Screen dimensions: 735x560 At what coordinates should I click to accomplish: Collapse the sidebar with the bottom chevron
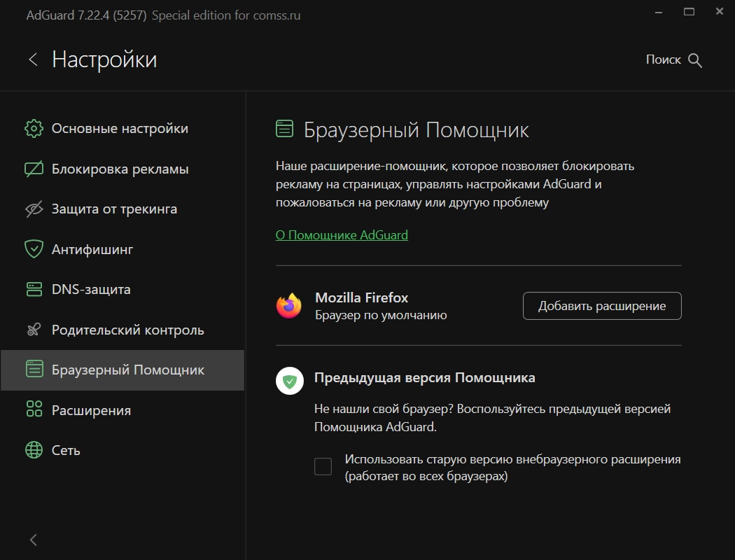click(33, 540)
